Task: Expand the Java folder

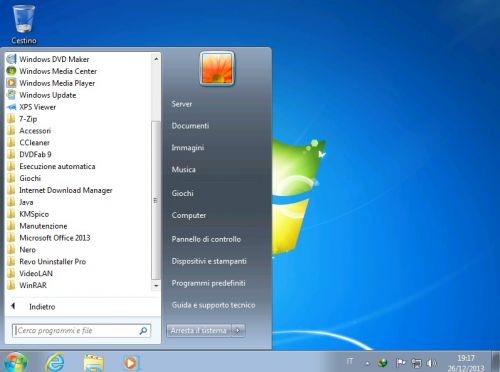Action: 20,202
